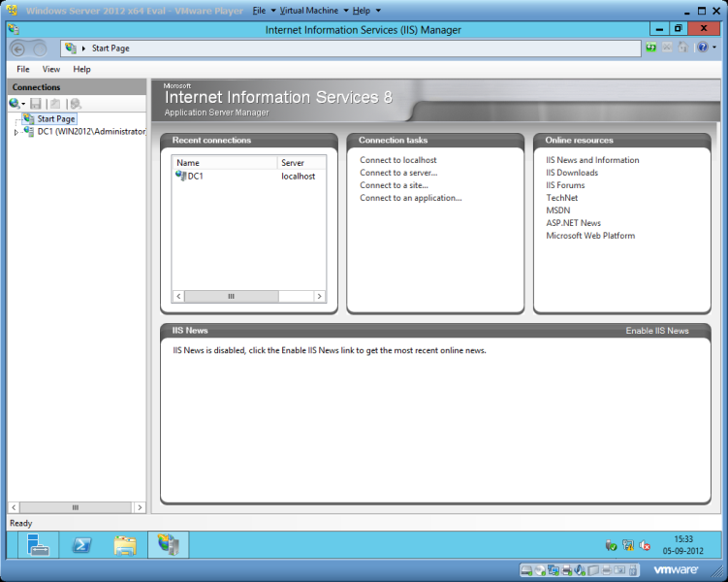The width and height of the screenshot is (728, 582).
Task: Select Start Page in Connections tree
Action: point(55,118)
